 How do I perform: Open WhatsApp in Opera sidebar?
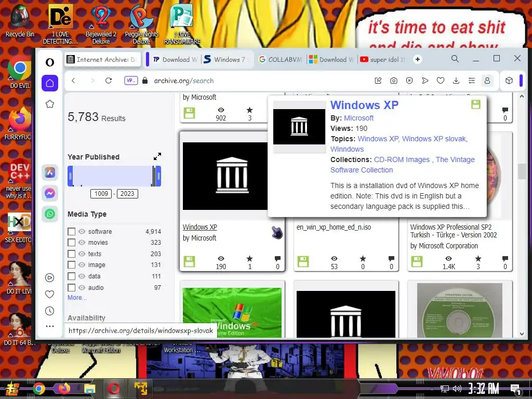coord(50,214)
